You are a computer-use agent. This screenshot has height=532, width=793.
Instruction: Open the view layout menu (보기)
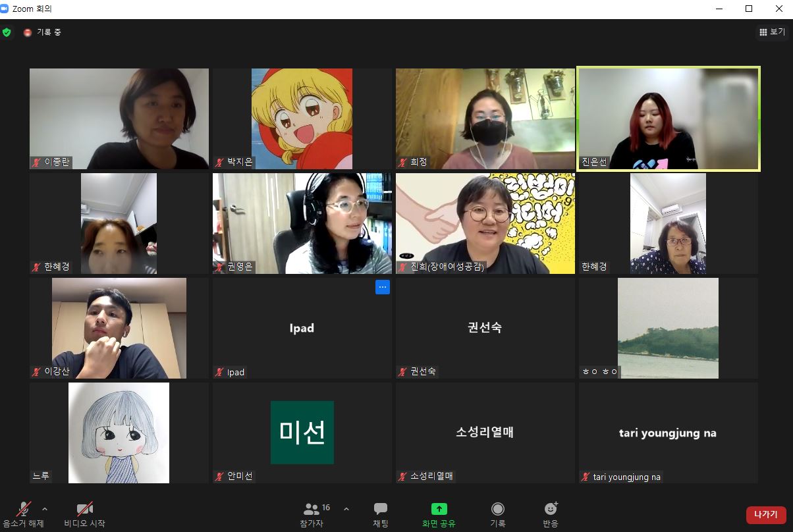click(x=772, y=32)
